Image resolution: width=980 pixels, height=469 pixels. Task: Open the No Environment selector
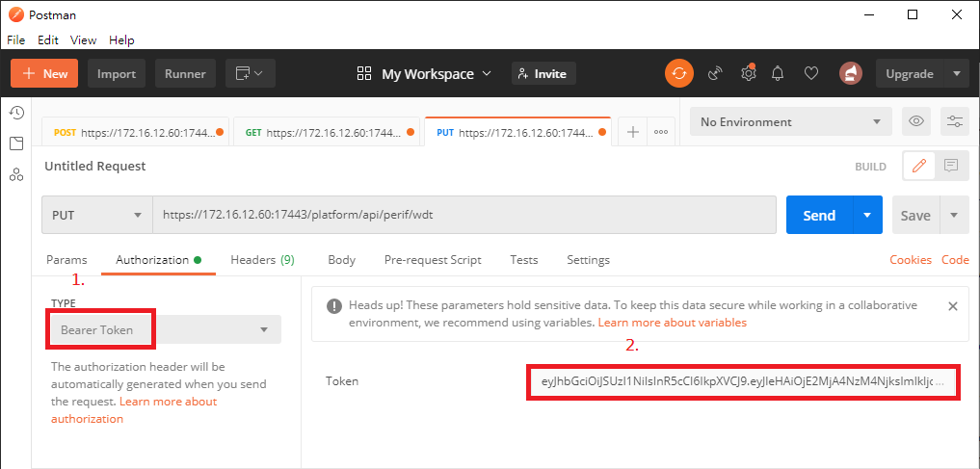point(790,122)
